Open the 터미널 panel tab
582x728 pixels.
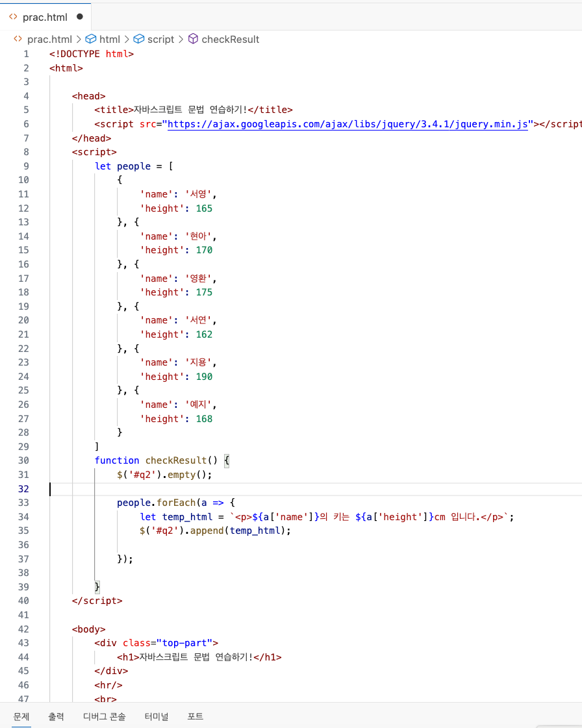pyautogui.click(x=157, y=716)
